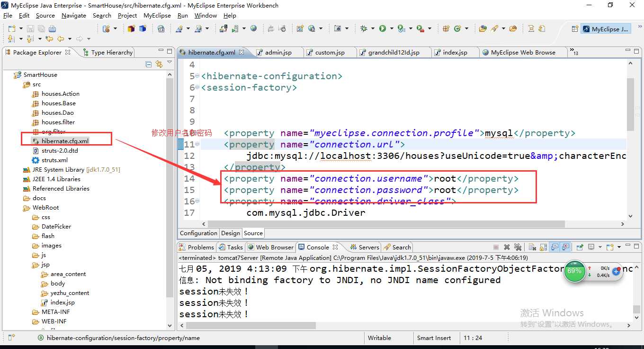Show hidden editor tabs list (13)
The image size is (644, 349).
(574, 52)
